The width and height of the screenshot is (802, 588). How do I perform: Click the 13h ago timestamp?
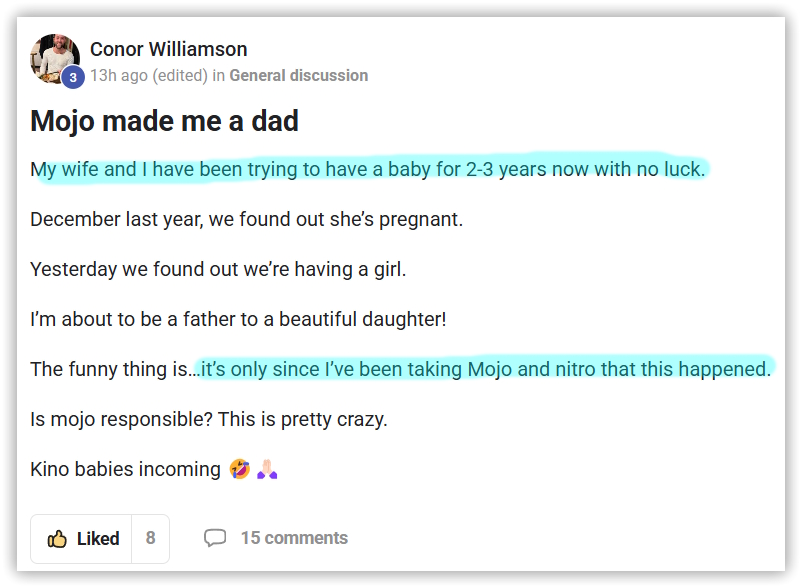pyautogui.click(x=119, y=76)
